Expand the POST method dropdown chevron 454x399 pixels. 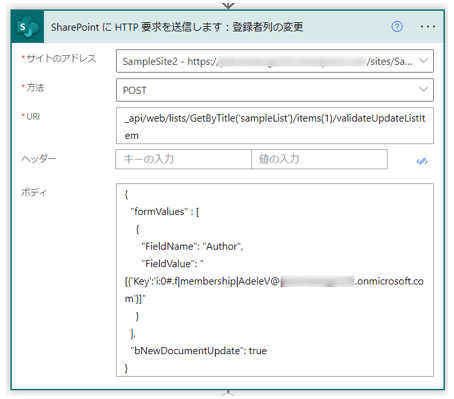coord(423,89)
